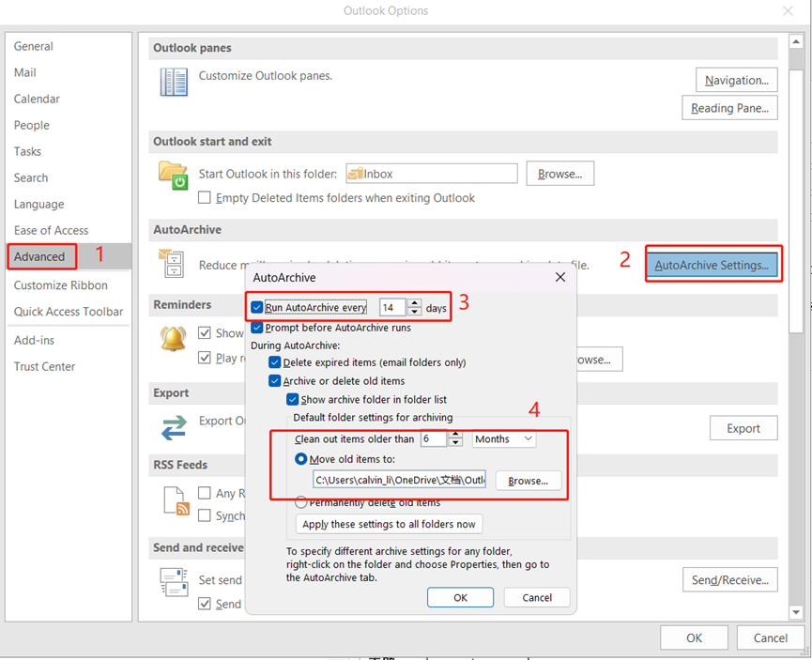Decrease AutoArchive days spinner down arrow
The height and width of the screenshot is (660, 812).
pos(414,312)
